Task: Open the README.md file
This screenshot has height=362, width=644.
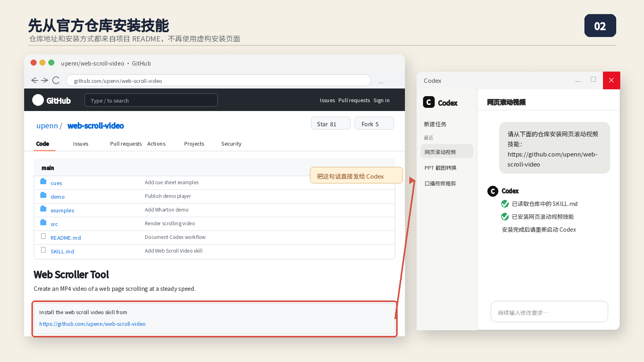Action: (x=66, y=238)
